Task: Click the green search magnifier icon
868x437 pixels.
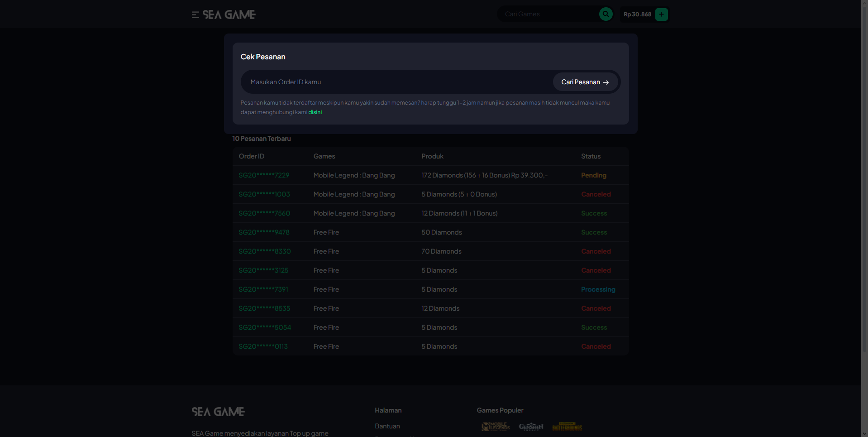Action: pos(606,14)
